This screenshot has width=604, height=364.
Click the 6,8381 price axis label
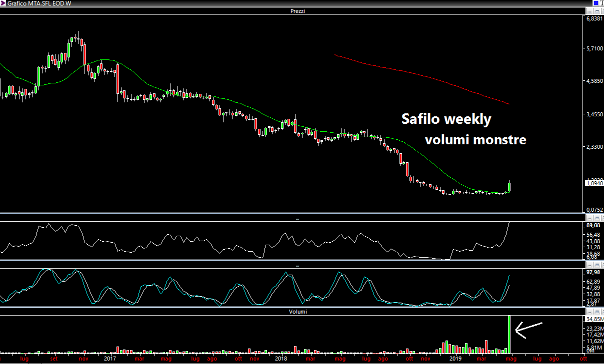coord(594,18)
